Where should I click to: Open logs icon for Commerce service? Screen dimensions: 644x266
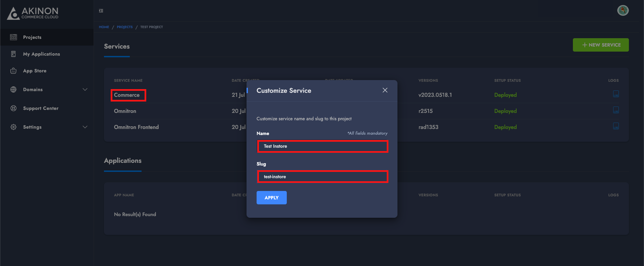(x=616, y=94)
